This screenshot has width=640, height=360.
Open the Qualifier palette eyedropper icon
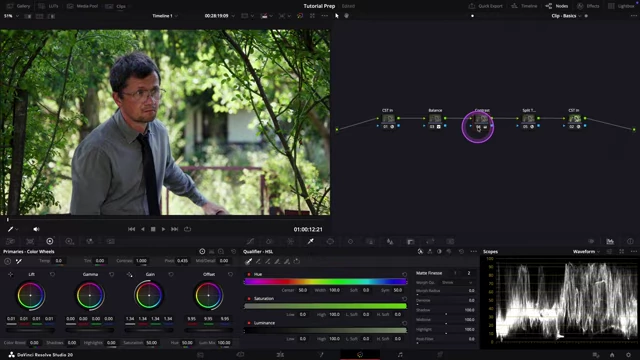[311, 241]
